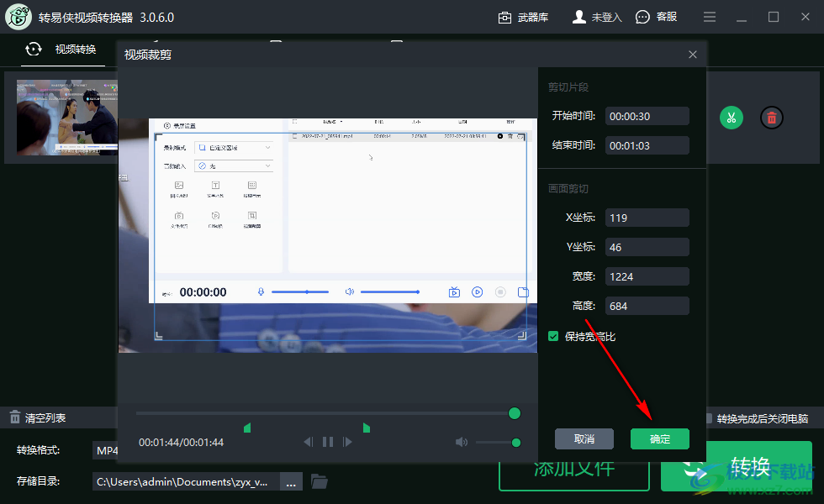Click the green 转换 button
Image resolution: width=824 pixels, height=504 pixels.
(x=737, y=466)
